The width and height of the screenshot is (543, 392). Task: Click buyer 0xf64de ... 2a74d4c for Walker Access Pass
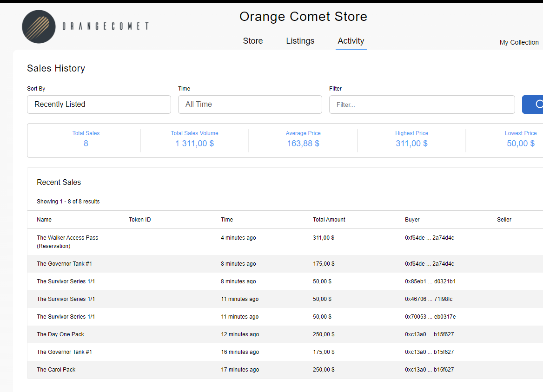430,238
